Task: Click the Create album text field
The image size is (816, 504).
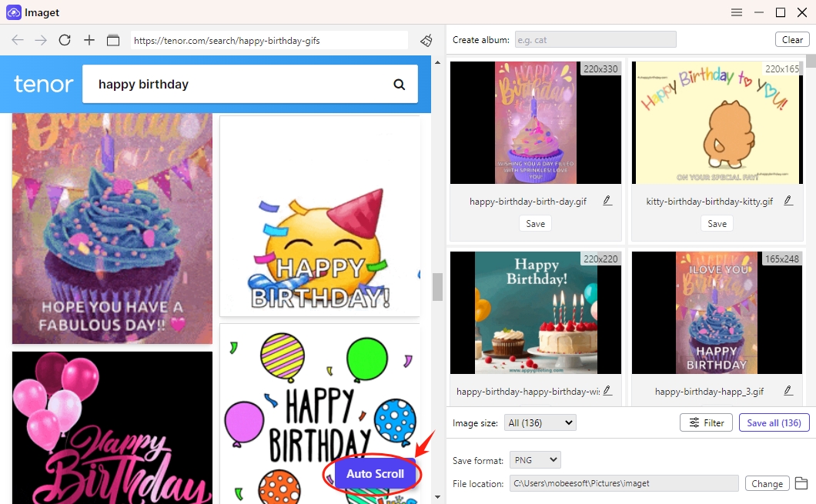Action: (x=595, y=40)
